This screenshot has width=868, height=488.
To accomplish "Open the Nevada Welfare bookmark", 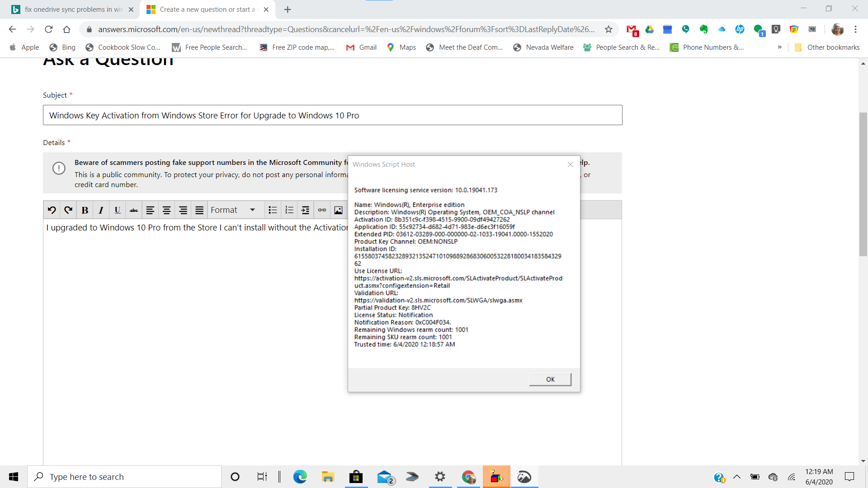I will pos(543,47).
